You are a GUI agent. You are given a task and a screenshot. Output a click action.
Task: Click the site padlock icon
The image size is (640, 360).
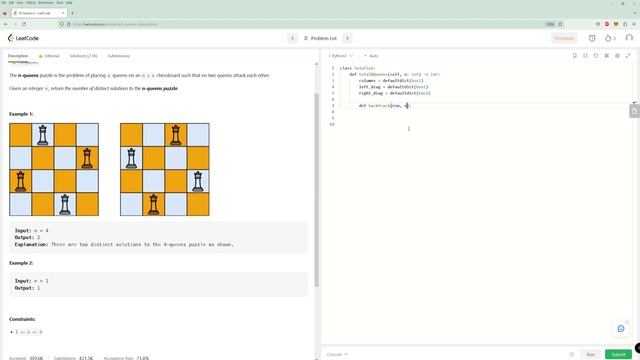pyautogui.click(x=69, y=24)
